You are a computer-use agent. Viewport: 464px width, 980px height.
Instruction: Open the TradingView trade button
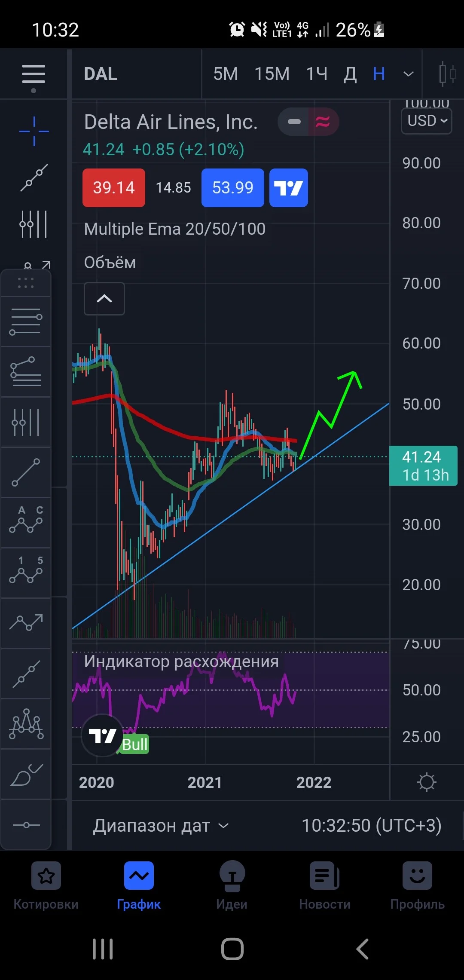[289, 188]
